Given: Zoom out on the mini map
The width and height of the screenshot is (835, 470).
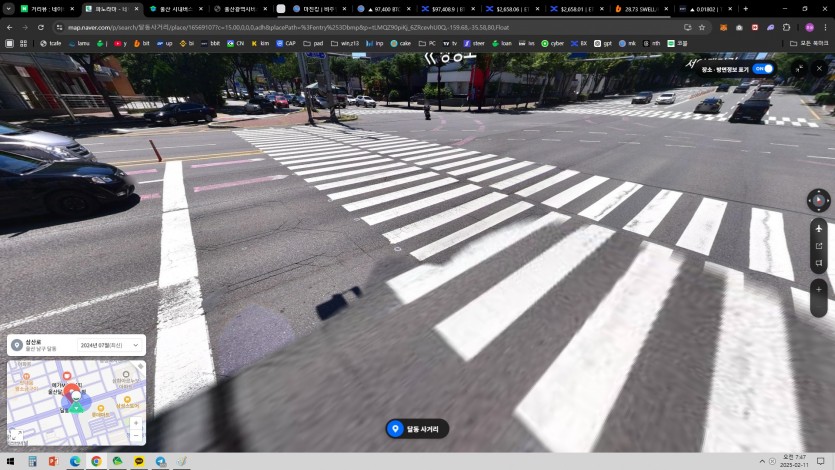Looking at the screenshot, I should click(x=136, y=436).
